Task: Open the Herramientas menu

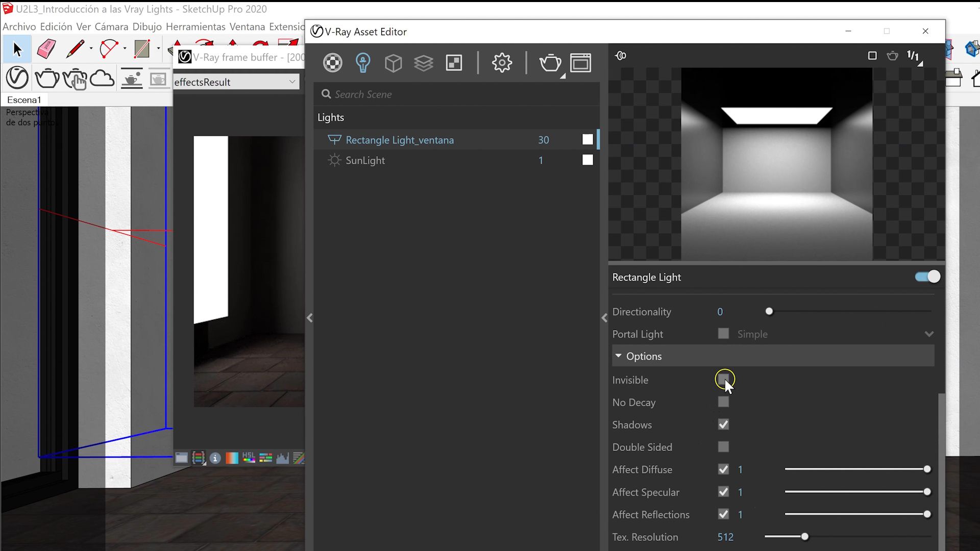Action: pos(196,27)
